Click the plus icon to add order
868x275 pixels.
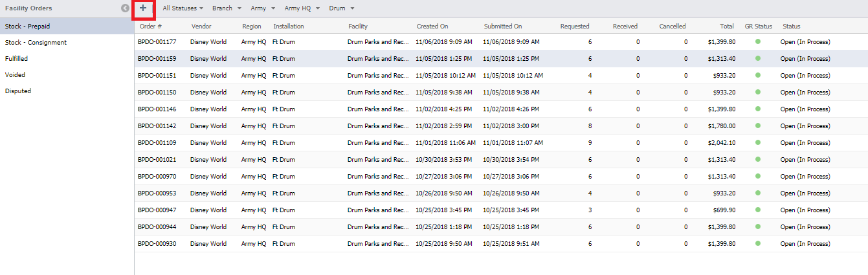(x=143, y=9)
